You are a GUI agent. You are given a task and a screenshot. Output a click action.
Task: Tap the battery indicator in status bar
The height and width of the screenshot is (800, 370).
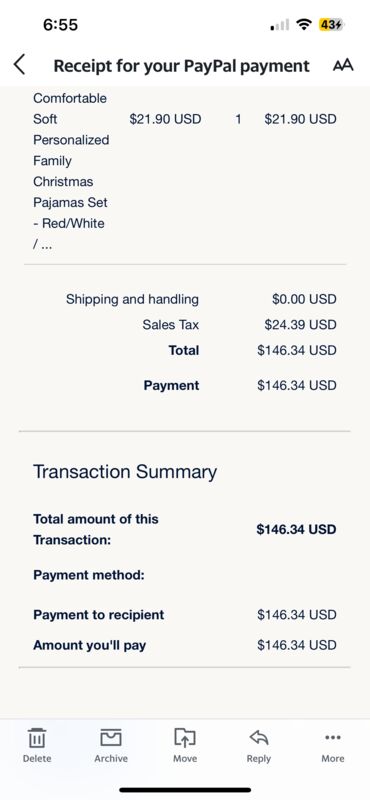pos(332,24)
